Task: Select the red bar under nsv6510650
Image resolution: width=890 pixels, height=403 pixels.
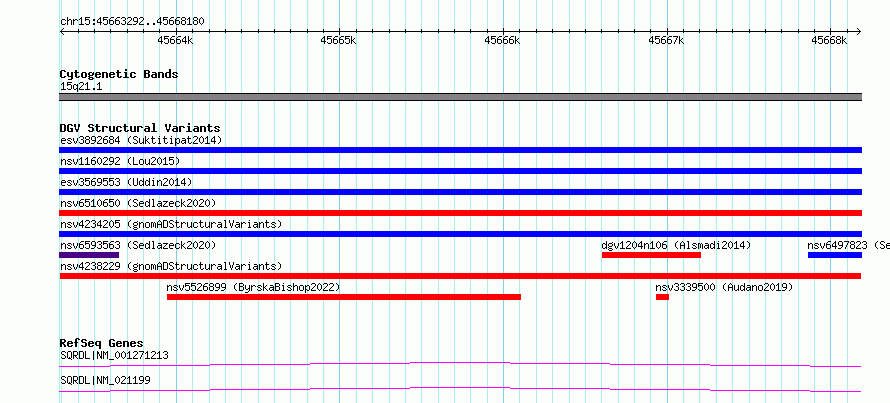Action: 460,213
